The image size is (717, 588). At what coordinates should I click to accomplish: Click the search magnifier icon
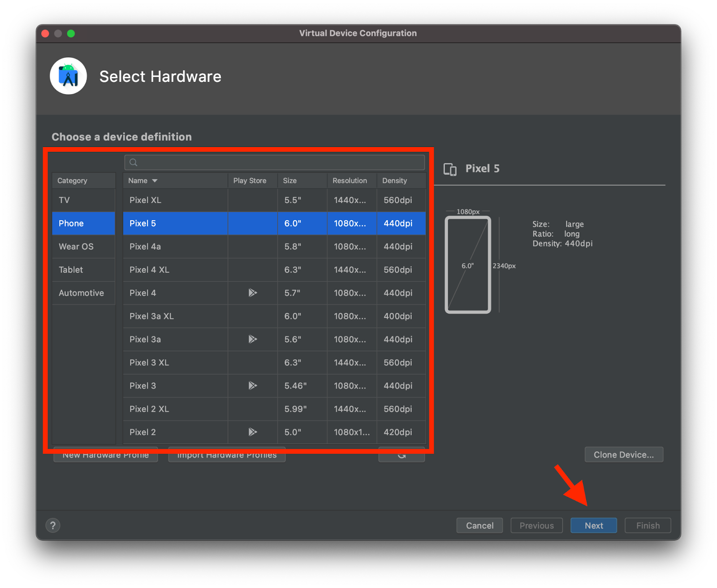coord(134,162)
